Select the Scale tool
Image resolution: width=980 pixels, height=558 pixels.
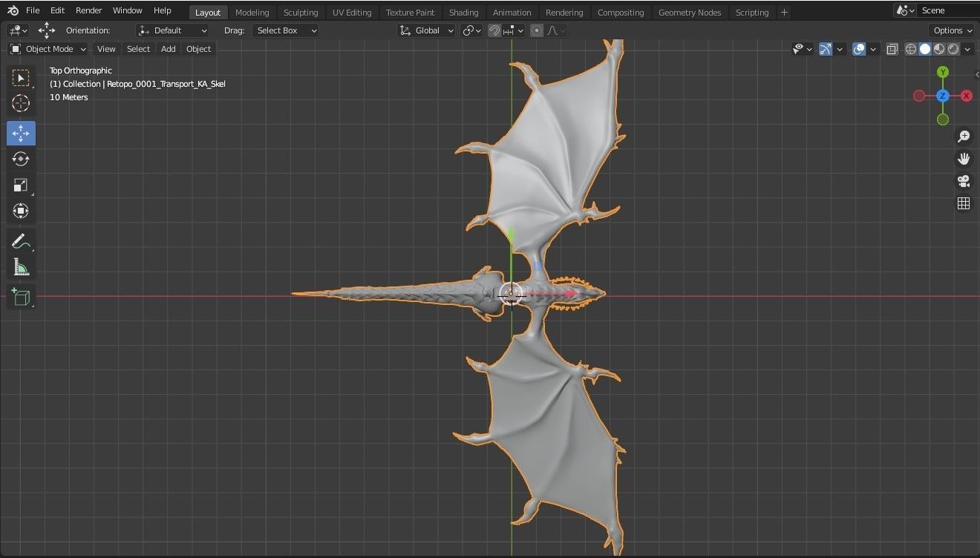(21, 185)
